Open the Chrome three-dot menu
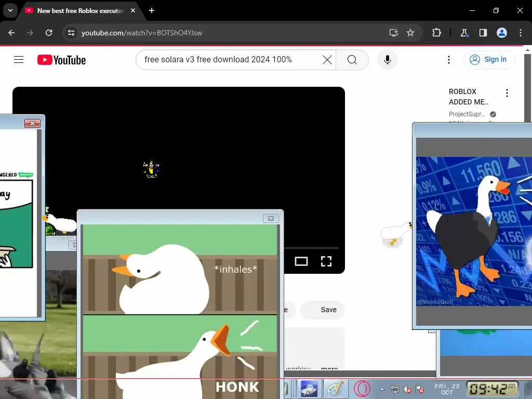 point(521,33)
